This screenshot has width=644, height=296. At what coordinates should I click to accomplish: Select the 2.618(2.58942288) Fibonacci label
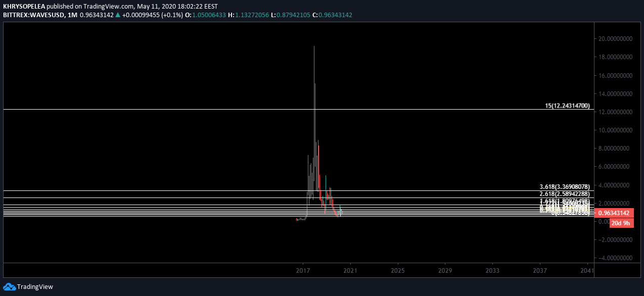[x=565, y=194]
